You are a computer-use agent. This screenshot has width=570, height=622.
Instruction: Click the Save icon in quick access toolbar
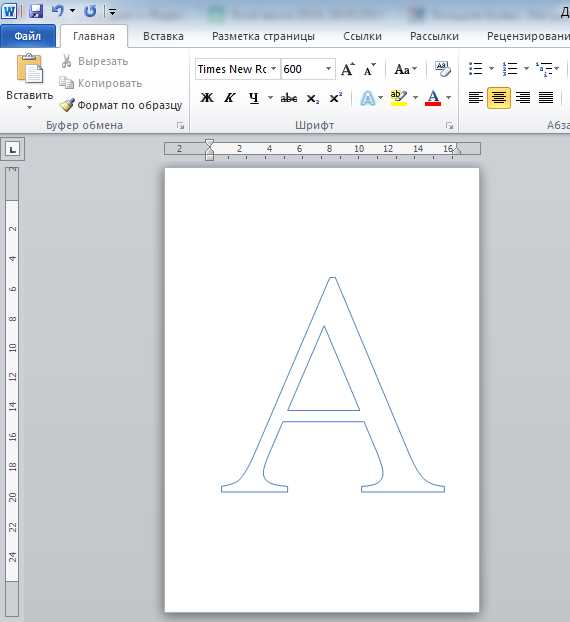[x=36, y=11]
